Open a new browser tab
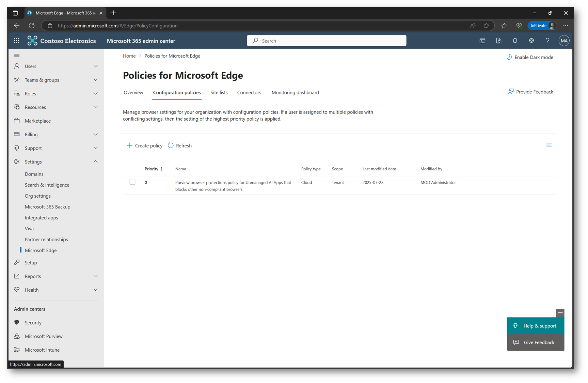The height and width of the screenshot is (383, 588). pos(114,13)
